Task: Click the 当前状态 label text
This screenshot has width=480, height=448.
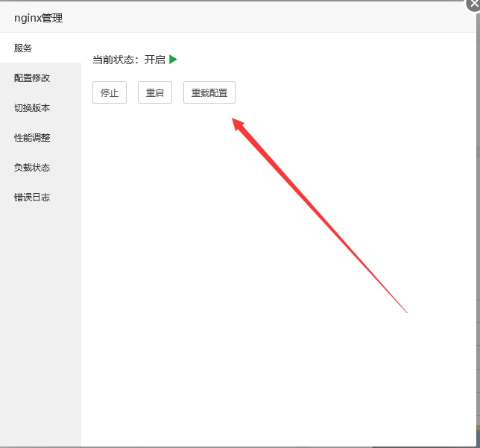Action: pyautogui.click(x=115, y=60)
